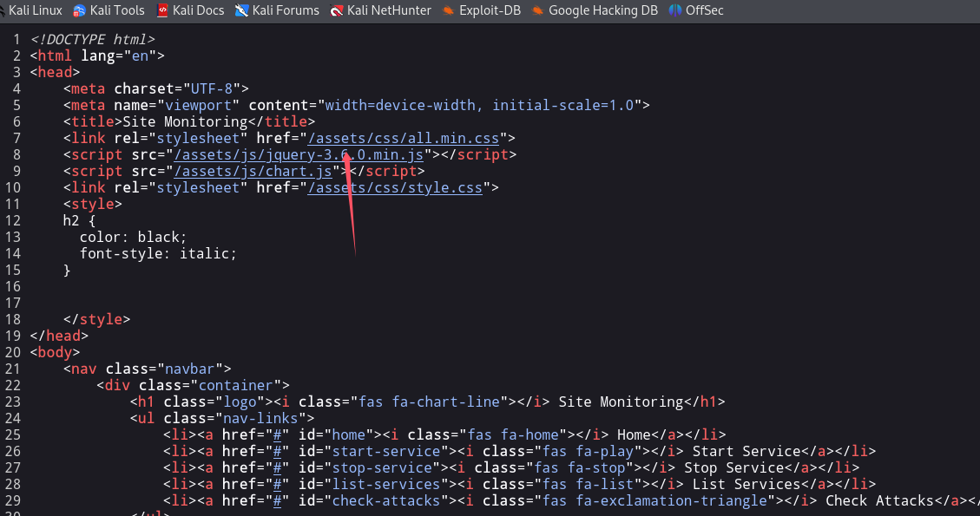
Task: Click the "UTF-8" charset value
Action: tap(211, 88)
